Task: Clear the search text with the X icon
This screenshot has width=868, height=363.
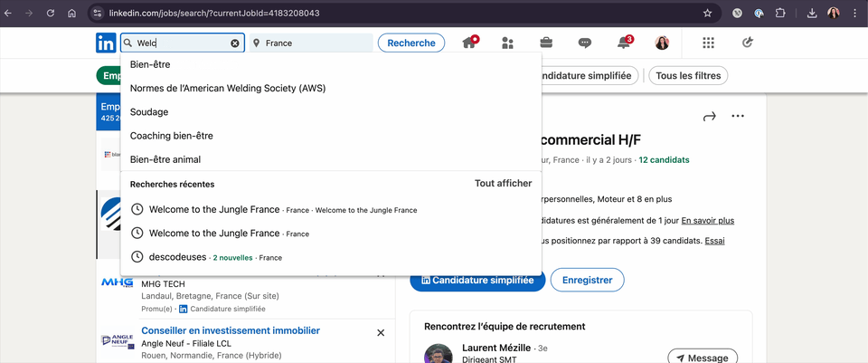Action: coord(235,43)
